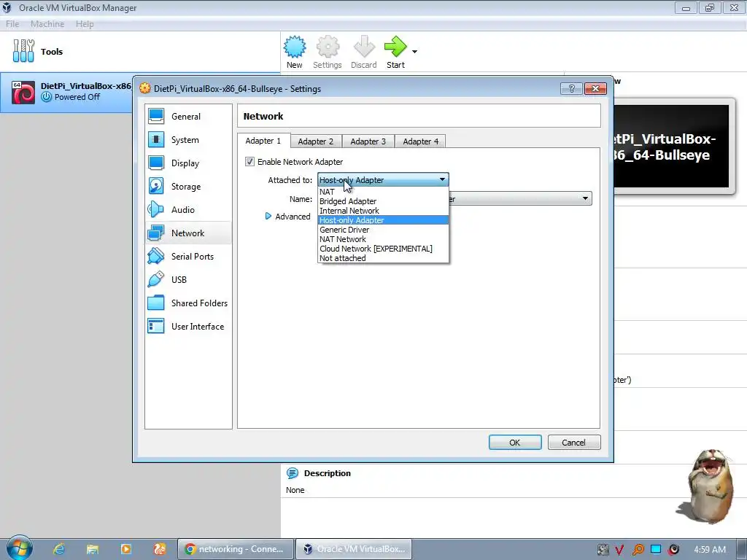The image size is (747, 560).
Task: Choose NAT from the attachment list
Action: (x=383, y=192)
